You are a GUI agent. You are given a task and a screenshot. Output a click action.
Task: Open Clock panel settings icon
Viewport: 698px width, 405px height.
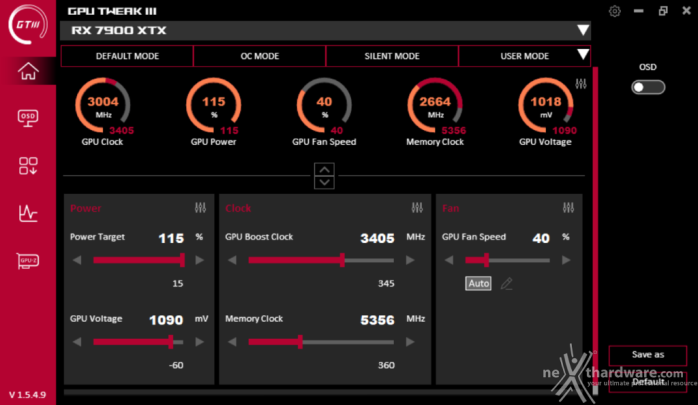(x=417, y=208)
